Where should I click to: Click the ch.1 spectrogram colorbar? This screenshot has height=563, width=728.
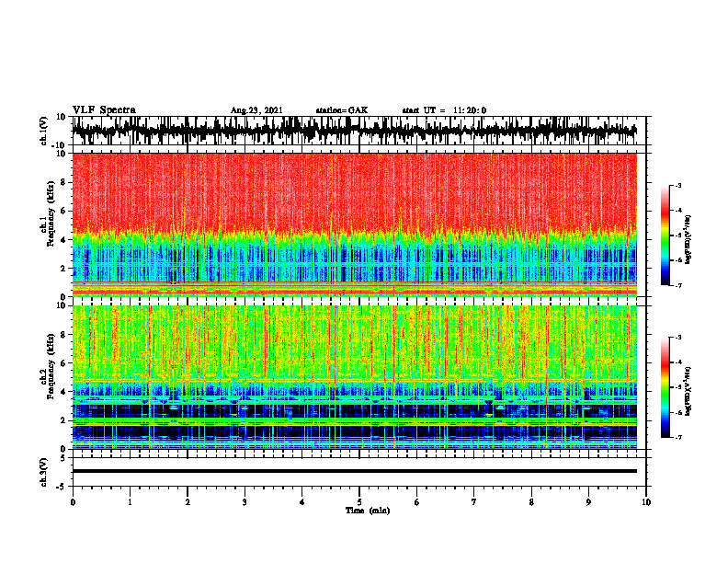665,236
